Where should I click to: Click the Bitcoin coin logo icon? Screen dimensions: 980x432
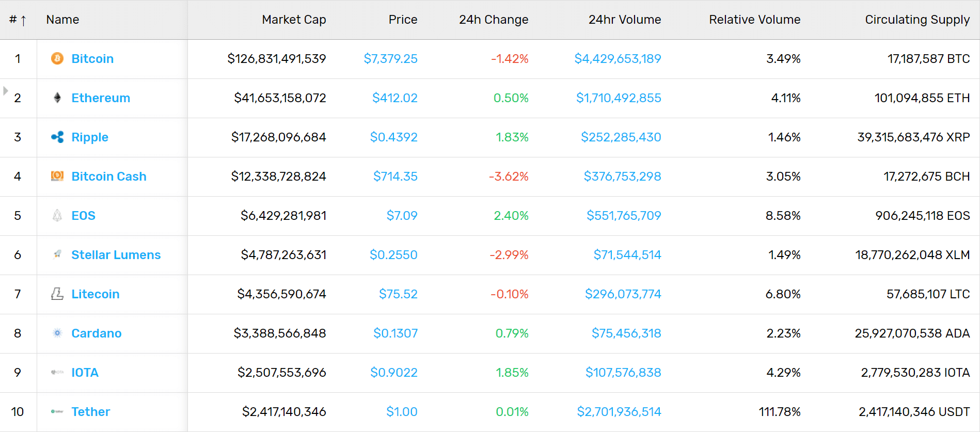57,58
